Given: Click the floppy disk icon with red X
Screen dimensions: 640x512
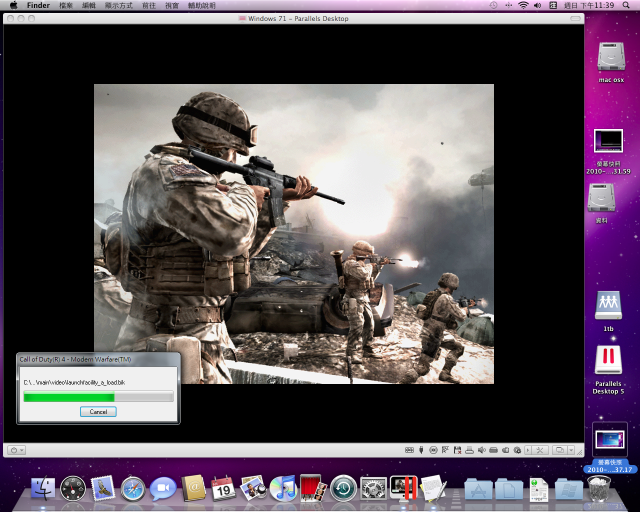Looking at the screenshot, I should (458, 450).
